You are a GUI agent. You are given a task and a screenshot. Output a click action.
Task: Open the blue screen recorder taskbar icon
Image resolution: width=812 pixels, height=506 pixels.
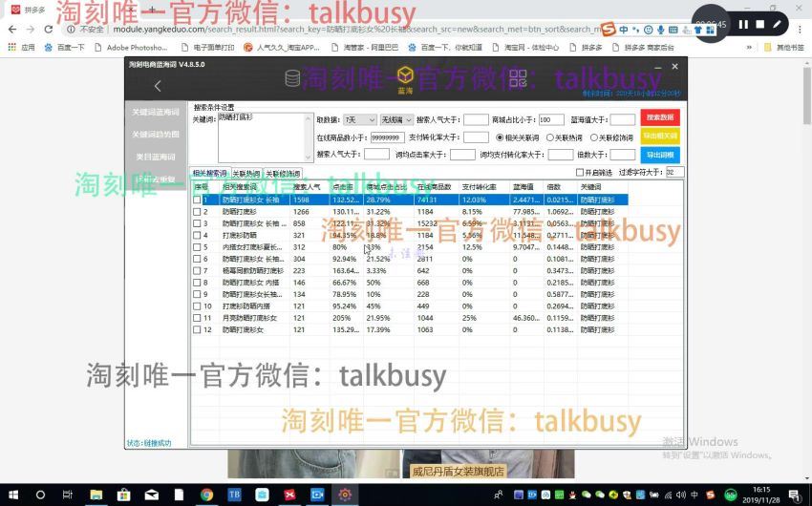point(317,495)
